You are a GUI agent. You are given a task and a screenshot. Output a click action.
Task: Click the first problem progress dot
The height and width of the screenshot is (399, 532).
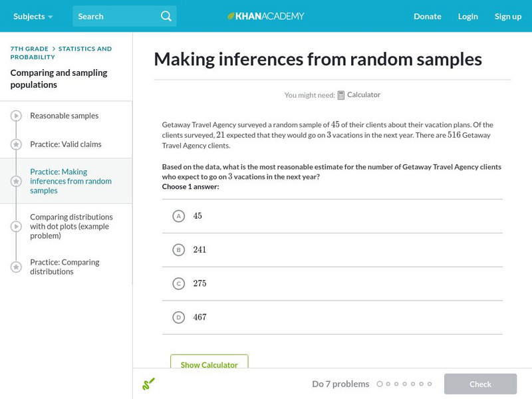pos(380,384)
